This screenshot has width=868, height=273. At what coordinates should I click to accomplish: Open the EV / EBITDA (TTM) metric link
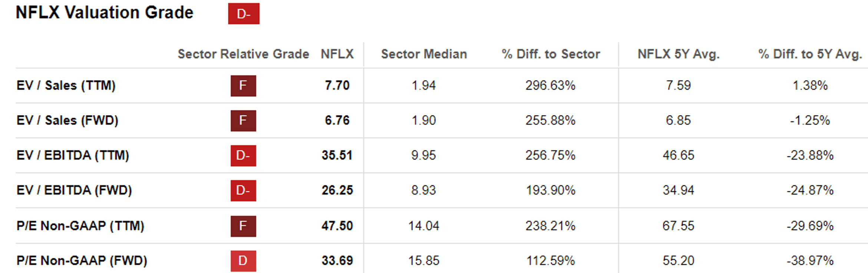73,156
